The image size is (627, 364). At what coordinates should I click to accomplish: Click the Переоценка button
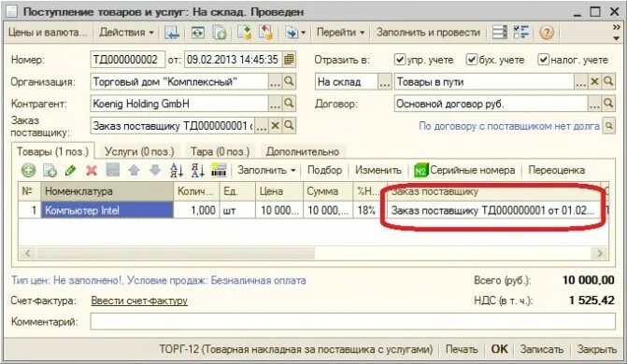coord(557,170)
